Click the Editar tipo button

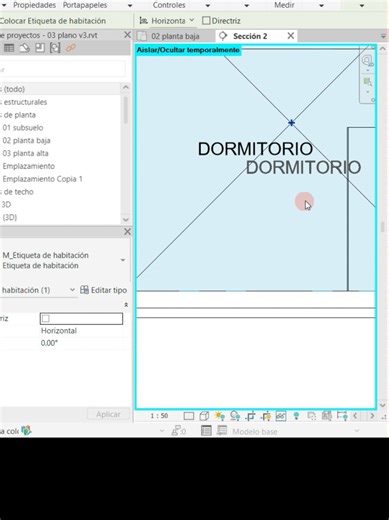tap(104, 290)
